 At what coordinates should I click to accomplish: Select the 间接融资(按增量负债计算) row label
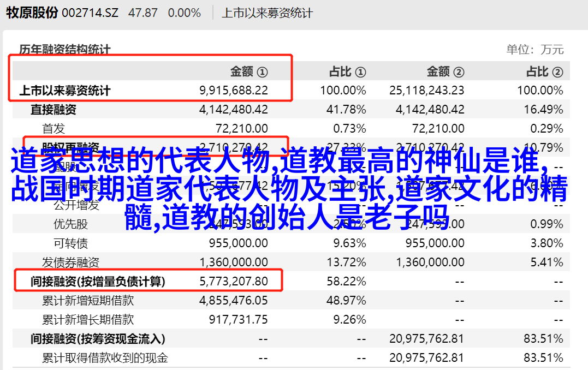[x=98, y=282]
